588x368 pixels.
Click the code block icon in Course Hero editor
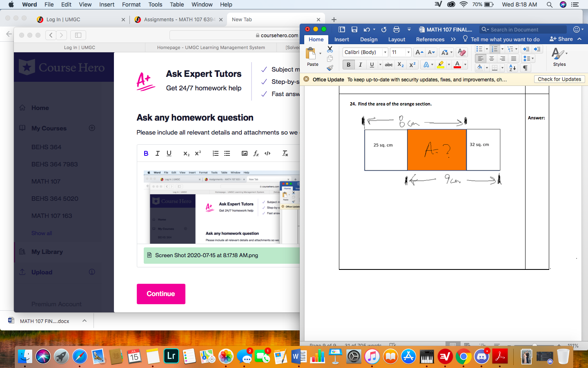267,153
